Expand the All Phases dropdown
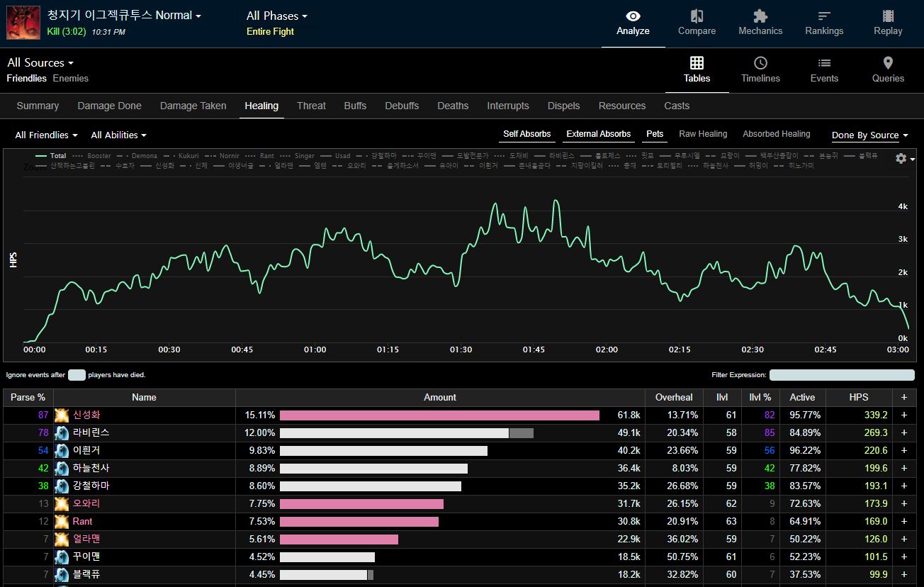 pos(276,16)
